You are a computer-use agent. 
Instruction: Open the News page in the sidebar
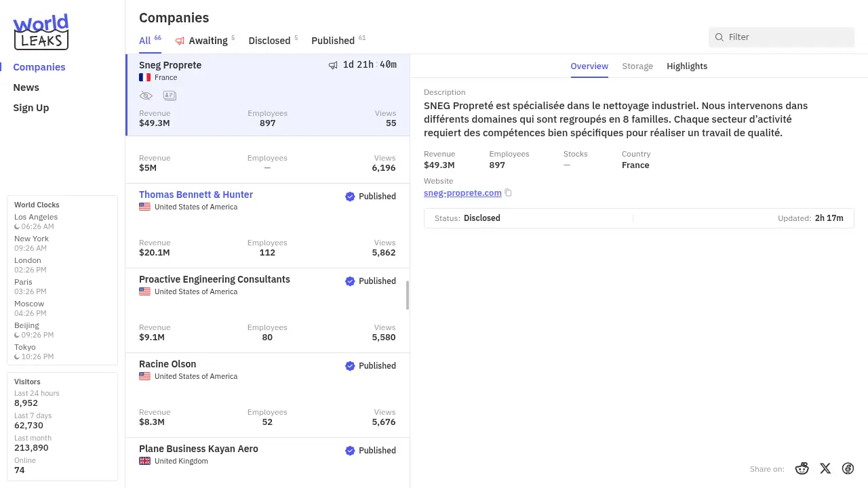coord(26,87)
